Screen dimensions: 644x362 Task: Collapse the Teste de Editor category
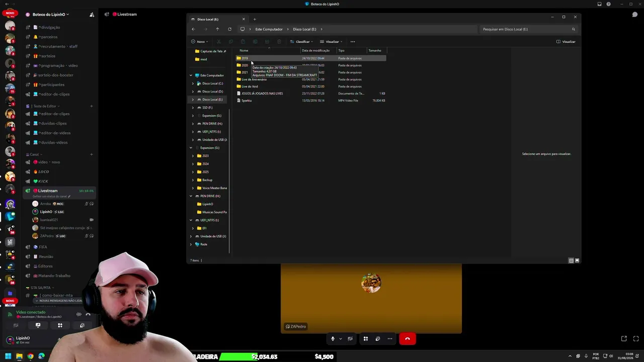click(x=44, y=106)
